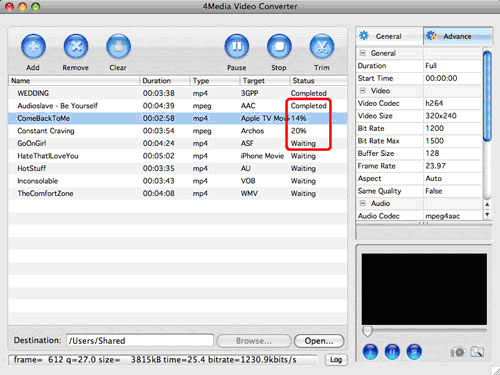500x375 pixels.
Task: Click the Aspect value Auto
Action: [x=433, y=178]
